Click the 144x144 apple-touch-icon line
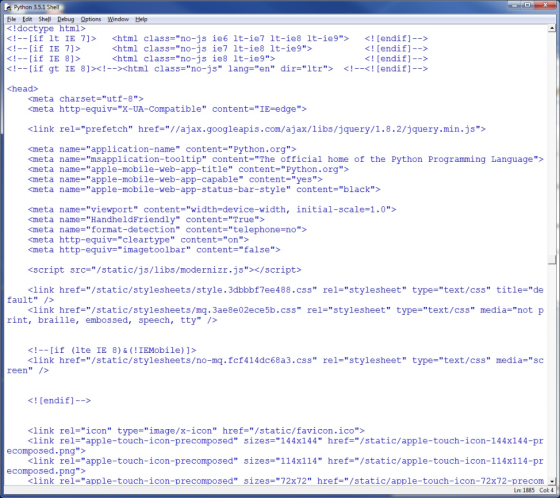Image resolution: width=560 pixels, height=498 pixels. coord(275,446)
